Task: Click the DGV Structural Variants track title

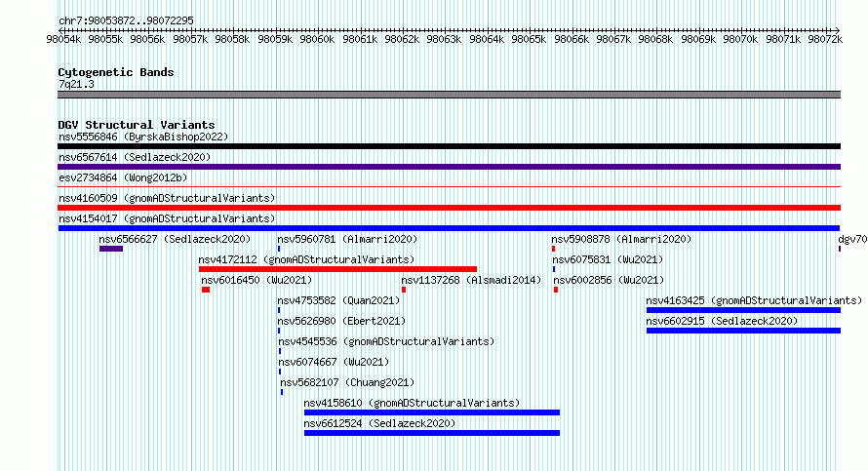Action: pyautogui.click(x=137, y=125)
